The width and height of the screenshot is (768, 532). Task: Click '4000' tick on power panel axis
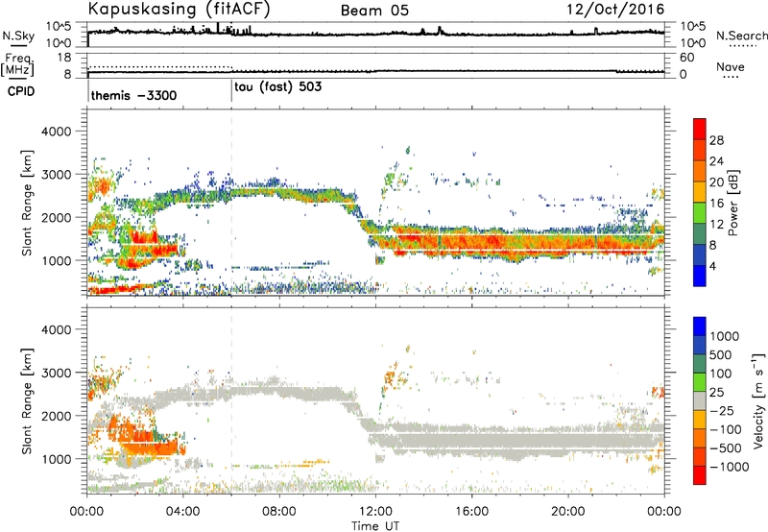56,132
